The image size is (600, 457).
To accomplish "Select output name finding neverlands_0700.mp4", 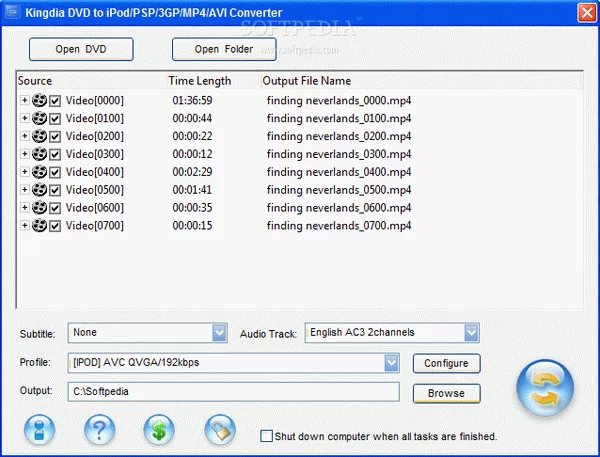I will [x=339, y=225].
